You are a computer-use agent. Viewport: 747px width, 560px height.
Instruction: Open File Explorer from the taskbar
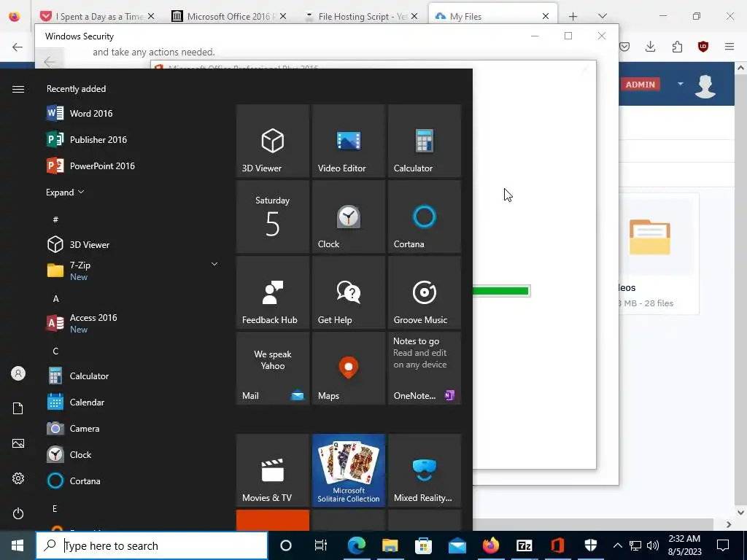point(390,545)
